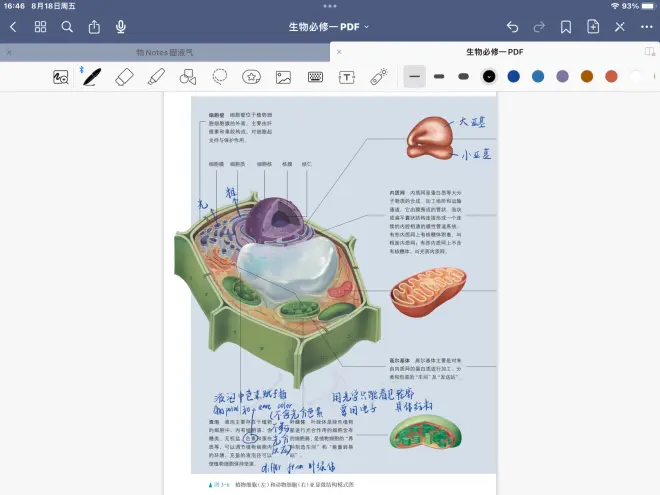Select the Text box tool
Viewport: 660px width, 495px height.
coord(347,76)
